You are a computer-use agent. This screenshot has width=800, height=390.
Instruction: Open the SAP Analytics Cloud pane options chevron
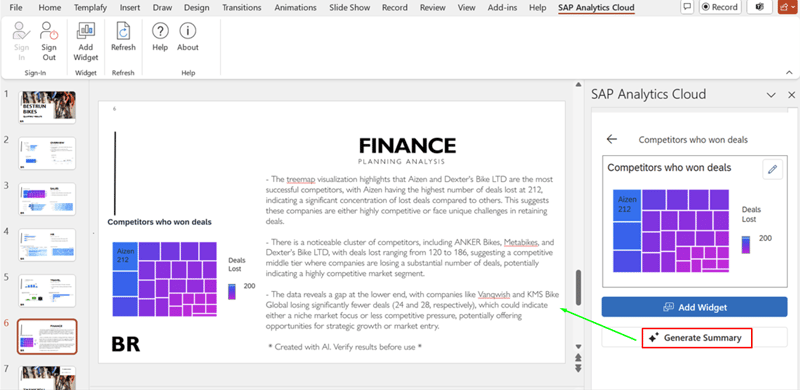click(771, 95)
